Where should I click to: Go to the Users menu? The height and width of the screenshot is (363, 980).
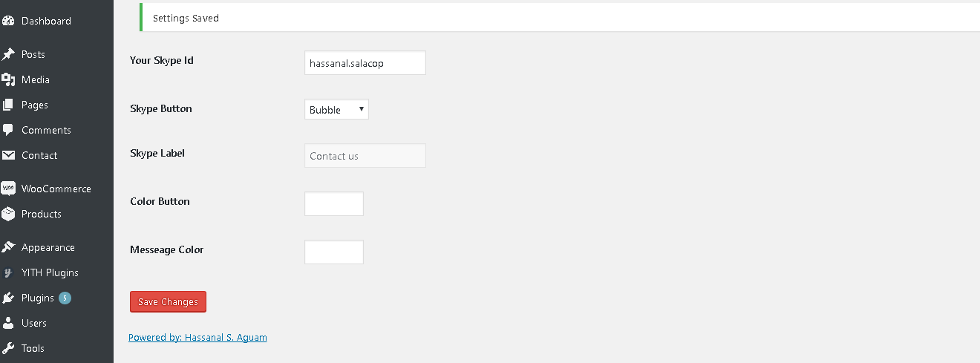point(34,323)
